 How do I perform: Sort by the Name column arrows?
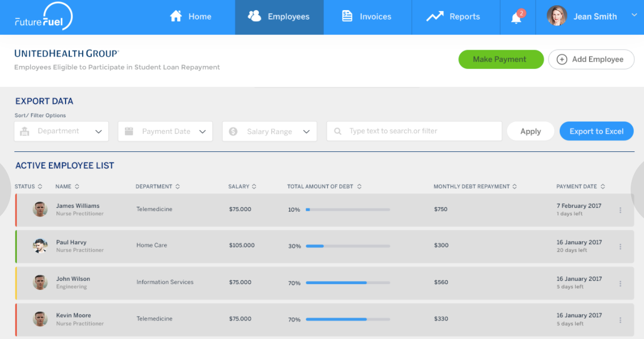(x=77, y=187)
